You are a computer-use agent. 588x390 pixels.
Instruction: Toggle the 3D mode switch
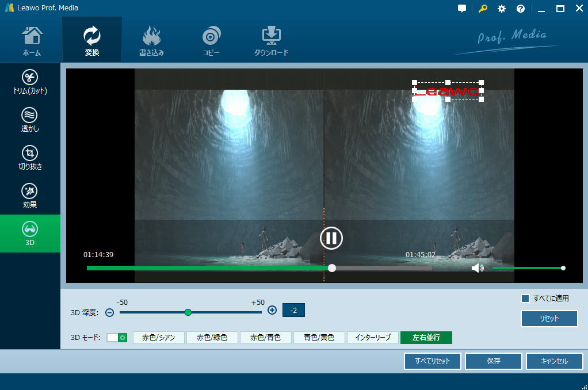pos(117,338)
